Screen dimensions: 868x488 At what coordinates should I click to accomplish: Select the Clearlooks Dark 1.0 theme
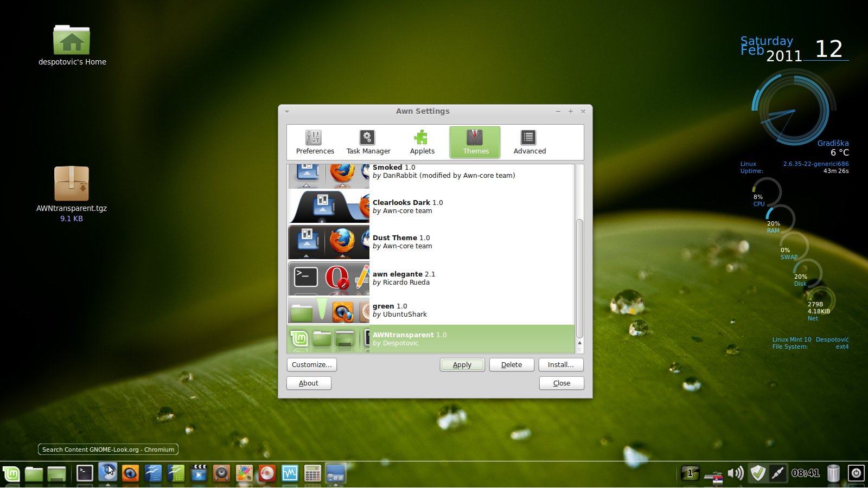431,207
